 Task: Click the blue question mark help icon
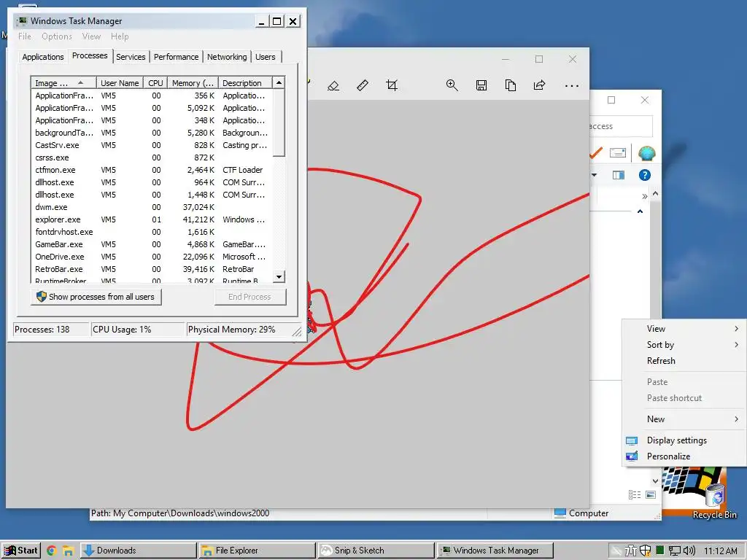[645, 175]
